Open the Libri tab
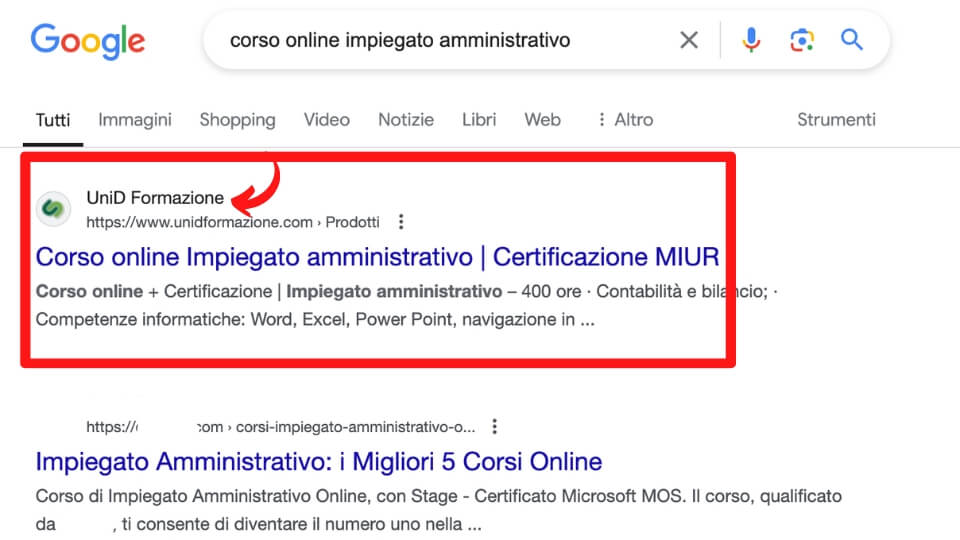 tap(479, 120)
